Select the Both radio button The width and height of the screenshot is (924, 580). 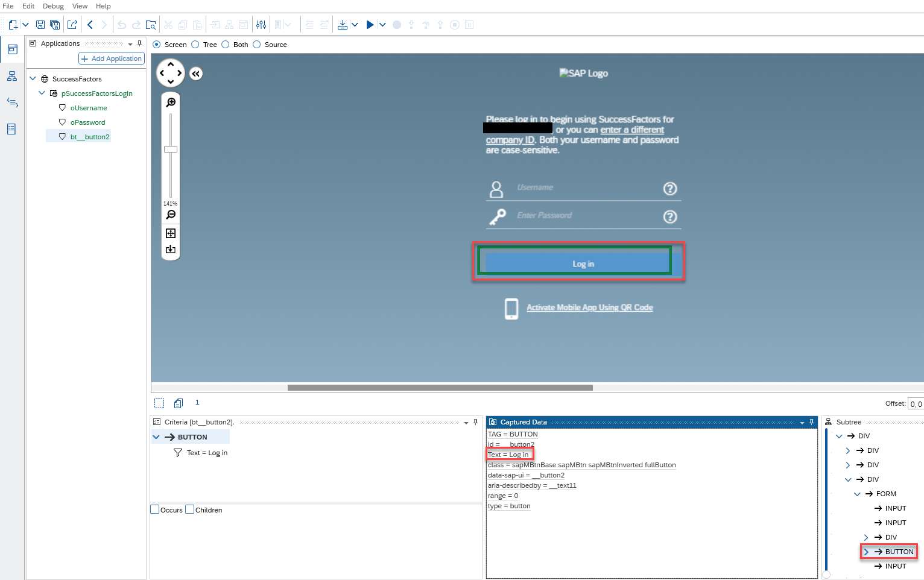point(225,44)
